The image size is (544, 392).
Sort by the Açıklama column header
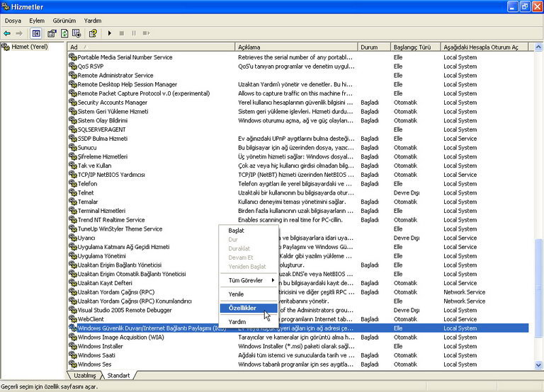pos(296,47)
